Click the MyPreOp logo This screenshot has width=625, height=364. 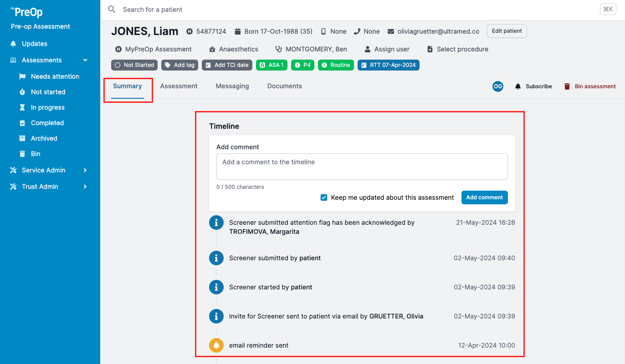tap(27, 12)
